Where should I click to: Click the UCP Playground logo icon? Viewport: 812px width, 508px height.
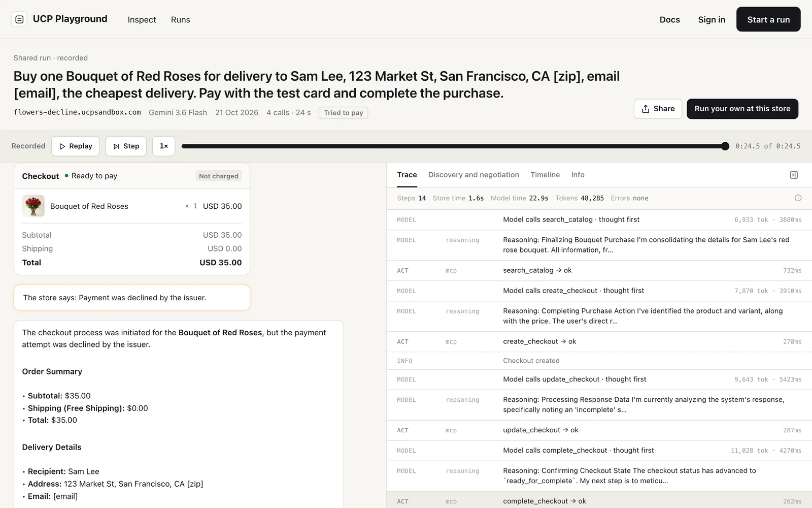tap(19, 19)
